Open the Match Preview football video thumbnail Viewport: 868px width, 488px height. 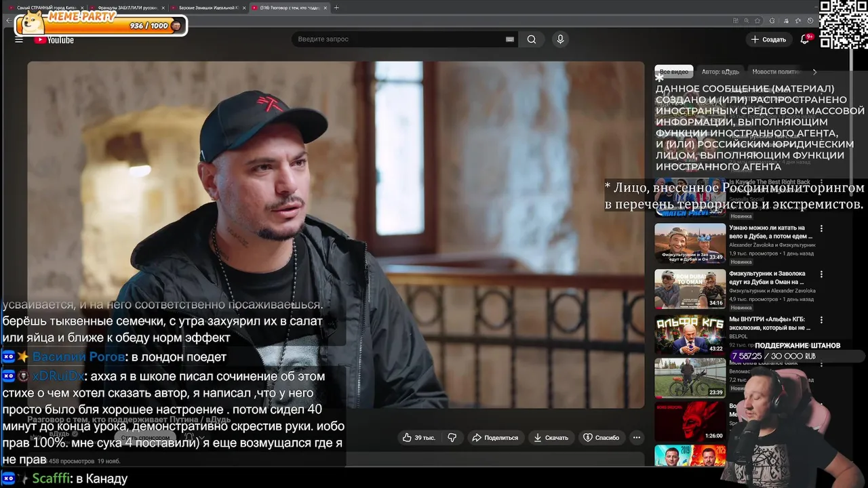pyautogui.click(x=690, y=197)
